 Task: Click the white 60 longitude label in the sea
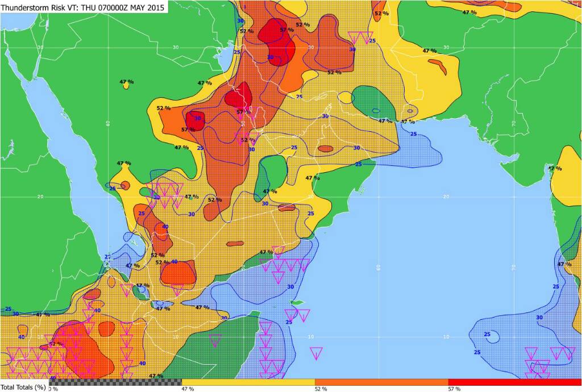[x=379, y=266]
